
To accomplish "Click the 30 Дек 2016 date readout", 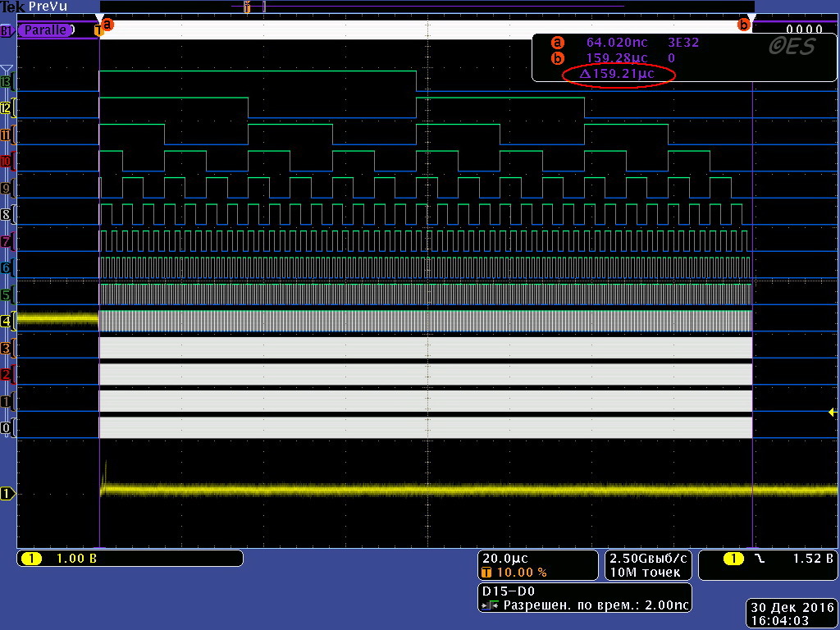I will coord(793,608).
